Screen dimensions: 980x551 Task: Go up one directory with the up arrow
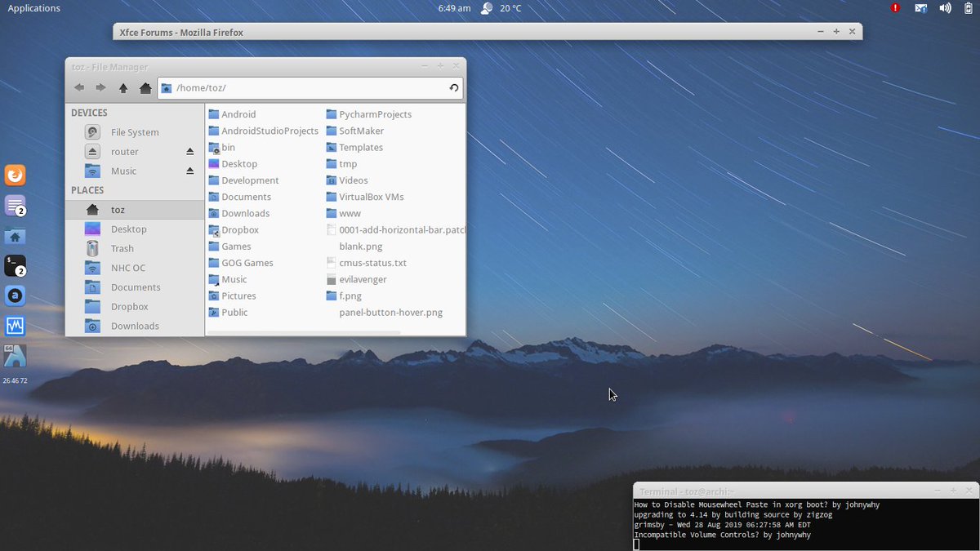123,87
